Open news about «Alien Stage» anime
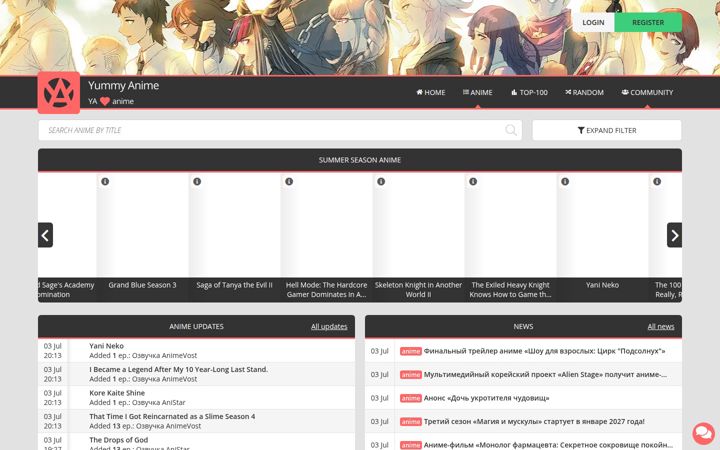The width and height of the screenshot is (720, 450). click(x=545, y=375)
